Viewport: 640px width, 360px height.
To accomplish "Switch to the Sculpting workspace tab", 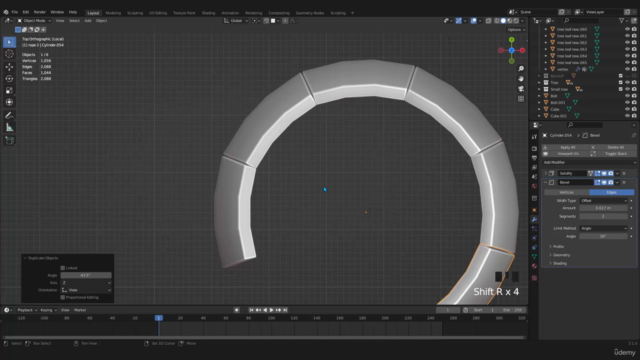I will [x=135, y=13].
